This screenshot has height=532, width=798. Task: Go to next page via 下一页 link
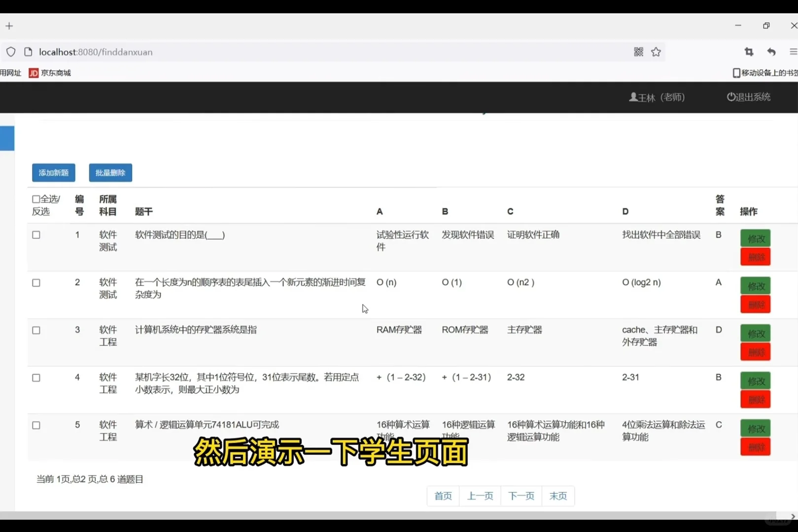[x=521, y=496]
